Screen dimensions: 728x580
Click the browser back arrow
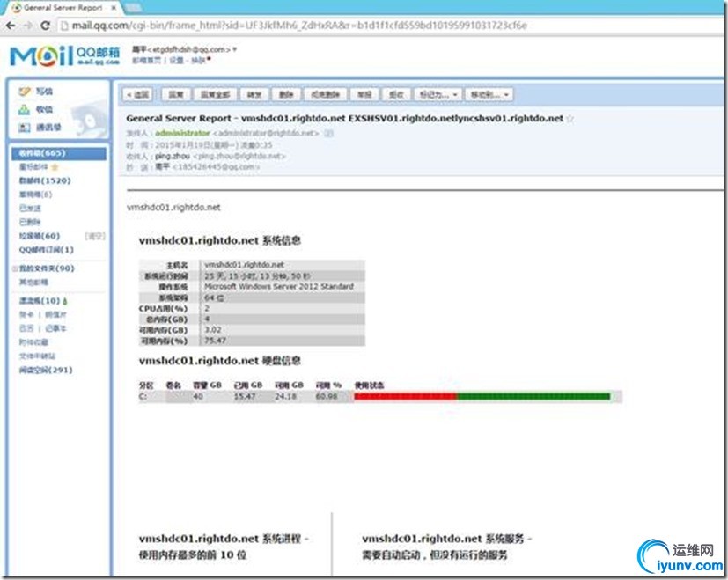[11, 26]
